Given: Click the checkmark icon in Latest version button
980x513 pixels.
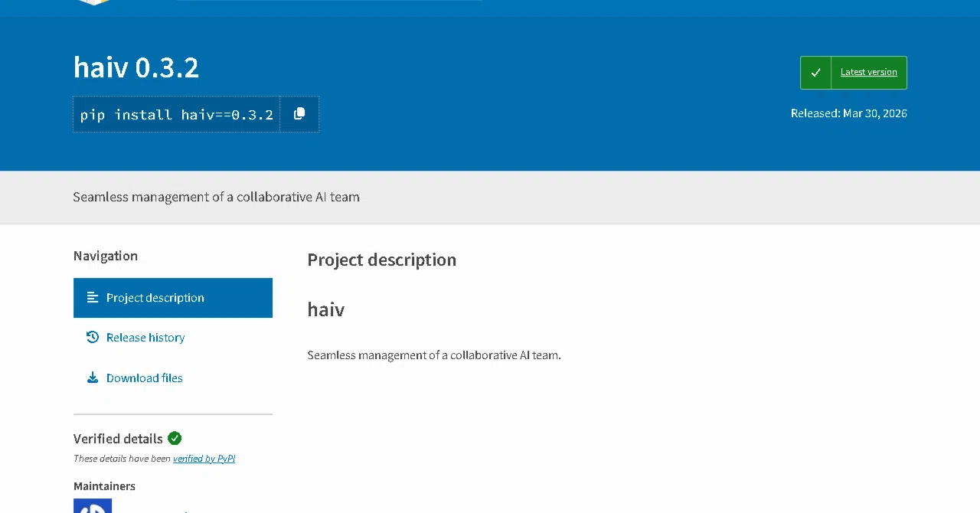Looking at the screenshot, I should point(815,73).
